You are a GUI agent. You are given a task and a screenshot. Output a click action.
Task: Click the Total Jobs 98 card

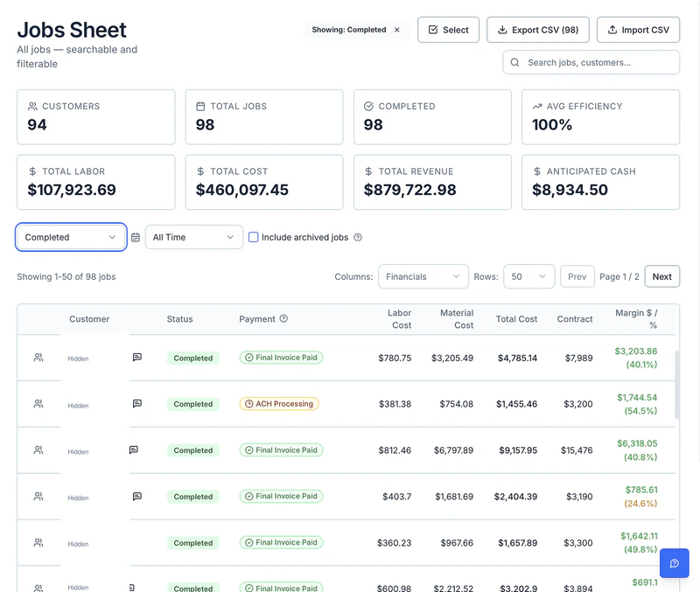click(x=264, y=117)
